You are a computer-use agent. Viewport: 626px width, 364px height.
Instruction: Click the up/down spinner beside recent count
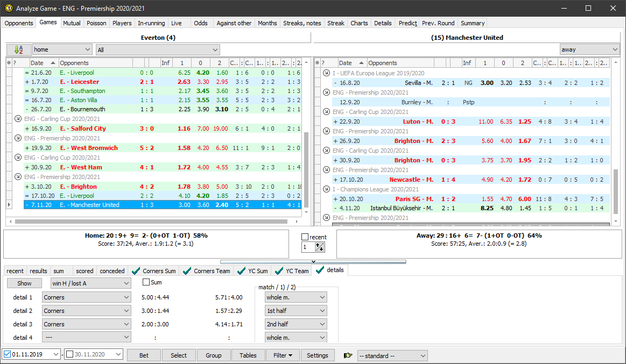[319, 247]
